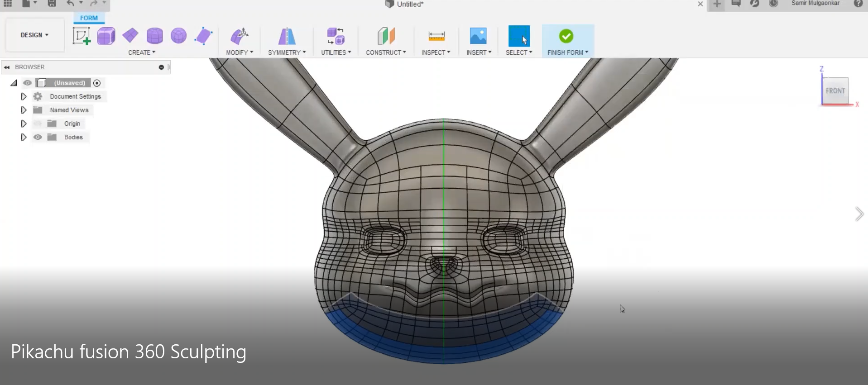Open the MODIFY dropdown menu
Screen dimensions: 868x385
pos(240,52)
